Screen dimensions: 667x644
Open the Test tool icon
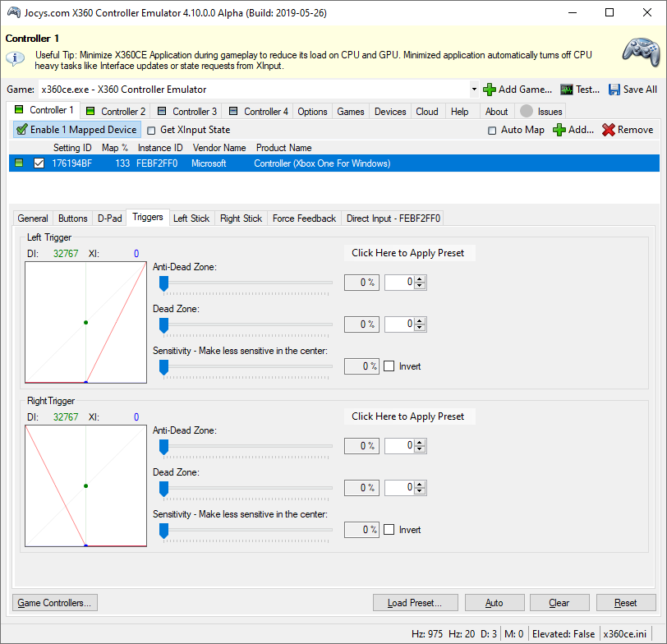pyautogui.click(x=567, y=90)
